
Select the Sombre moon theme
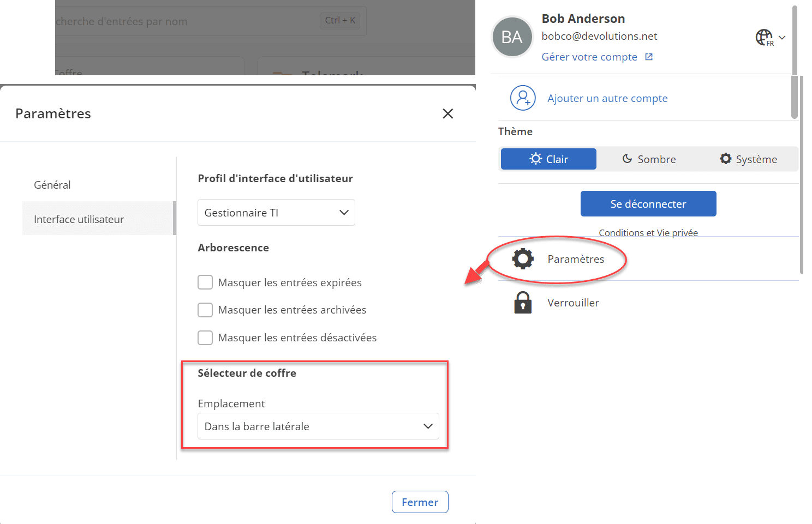pos(649,159)
